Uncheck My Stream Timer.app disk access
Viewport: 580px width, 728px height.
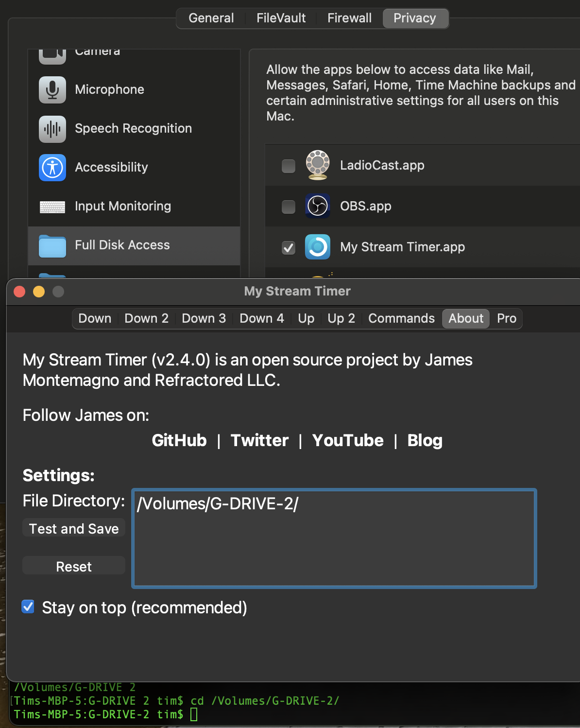click(x=288, y=247)
